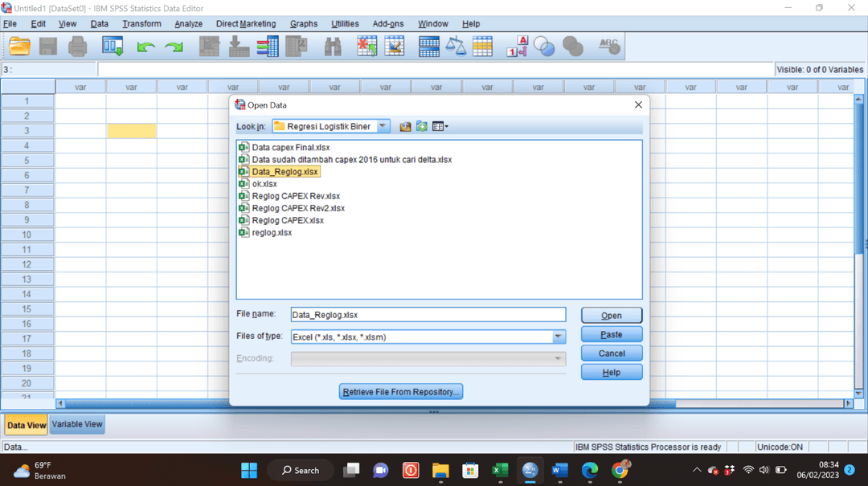Click the Spell check ABC icon
Image resolution: width=868 pixels, height=486 pixels.
tap(609, 47)
